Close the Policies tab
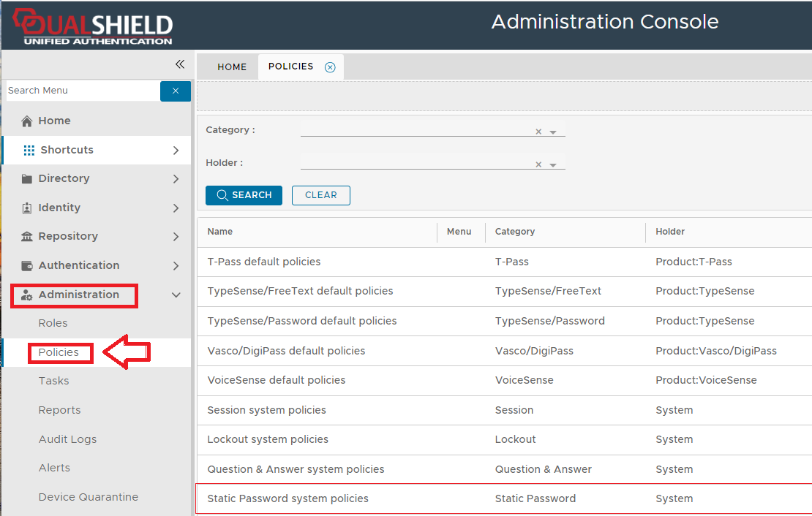The height and width of the screenshot is (516, 812). point(330,67)
